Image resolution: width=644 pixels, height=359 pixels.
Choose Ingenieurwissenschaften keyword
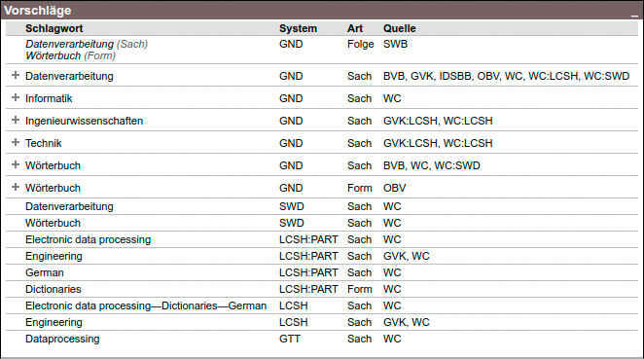(85, 121)
